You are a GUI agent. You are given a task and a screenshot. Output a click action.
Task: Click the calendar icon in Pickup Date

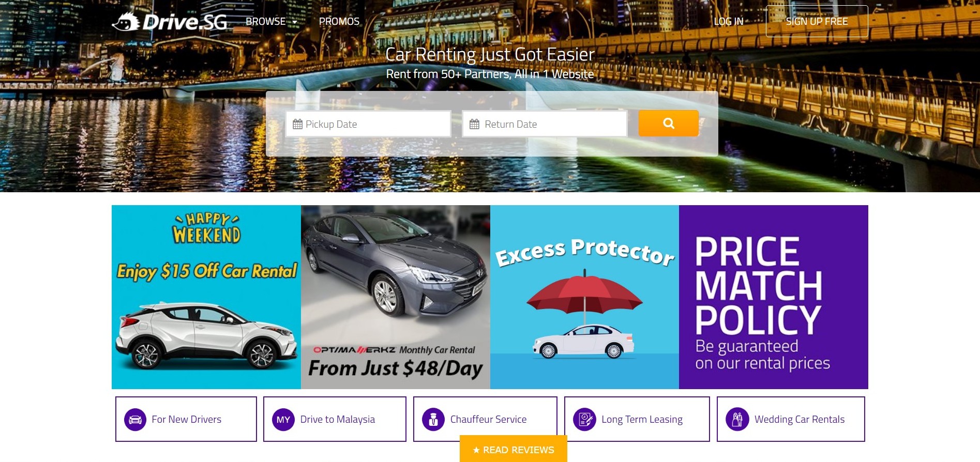tap(297, 124)
